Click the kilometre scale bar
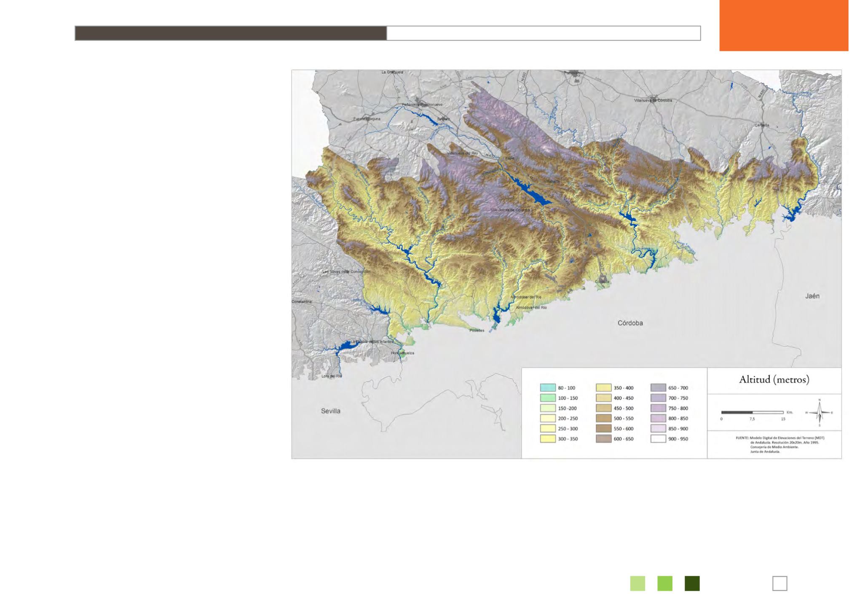Viewport: 868px width, 613px height. coord(752,412)
